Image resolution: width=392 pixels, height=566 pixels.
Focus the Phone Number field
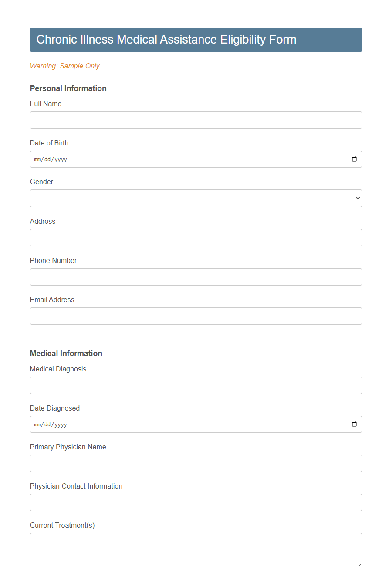[196, 277]
